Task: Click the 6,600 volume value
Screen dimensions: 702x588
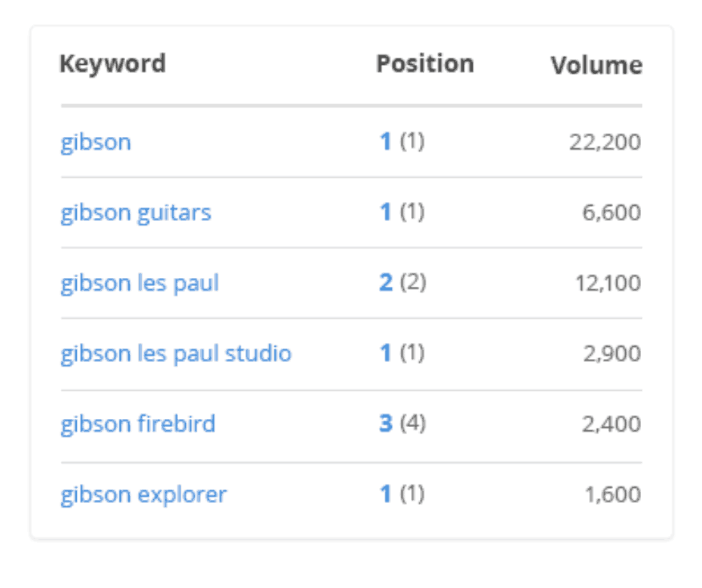Action: (x=611, y=213)
